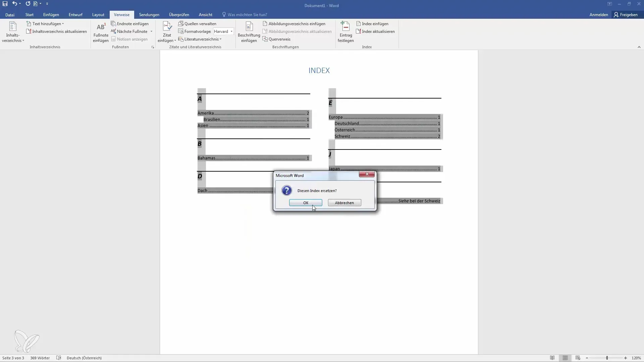Screen dimensions: 644x362
Task: Click Zitat einfügen icon
Action: tap(167, 27)
